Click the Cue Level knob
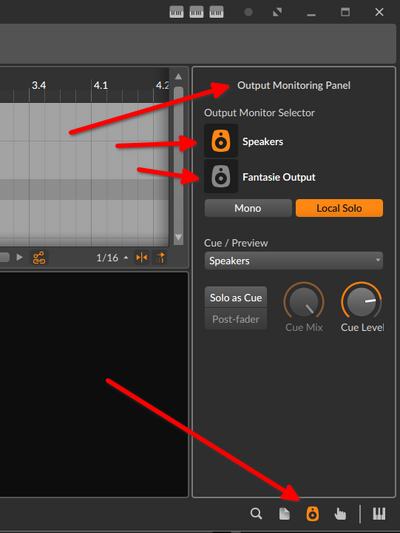 click(x=362, y=302)
